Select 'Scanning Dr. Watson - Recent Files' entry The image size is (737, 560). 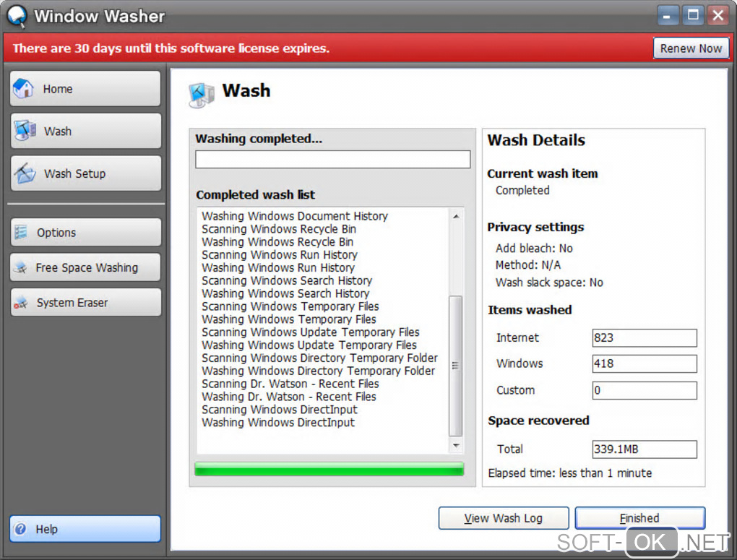coord(290,384)
